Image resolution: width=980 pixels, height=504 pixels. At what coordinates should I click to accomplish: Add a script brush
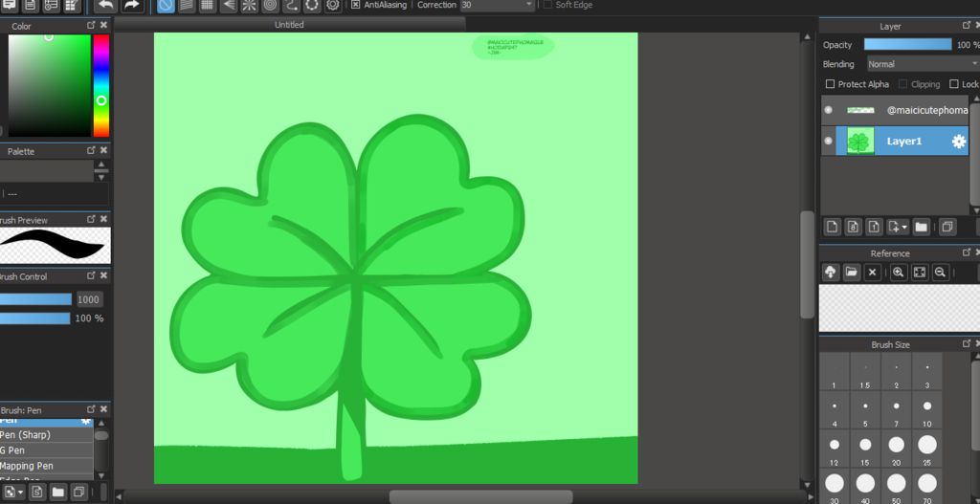[x=37, y=493]
